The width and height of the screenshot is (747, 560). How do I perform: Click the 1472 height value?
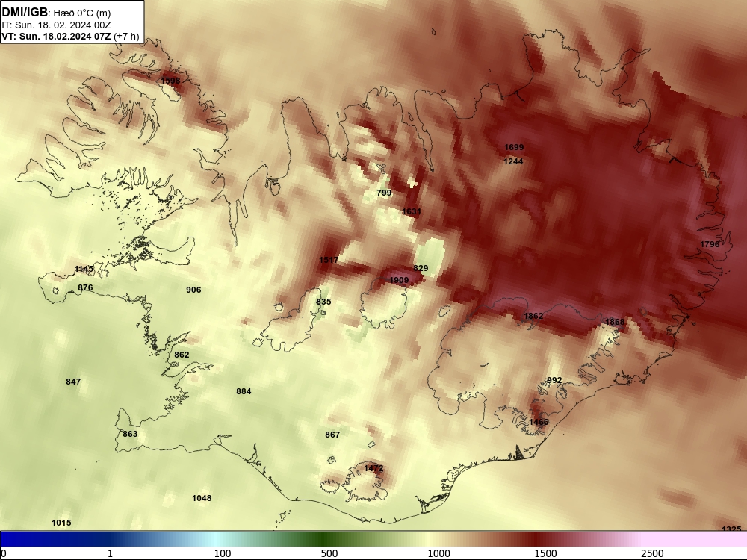click(x=373, y=469)
